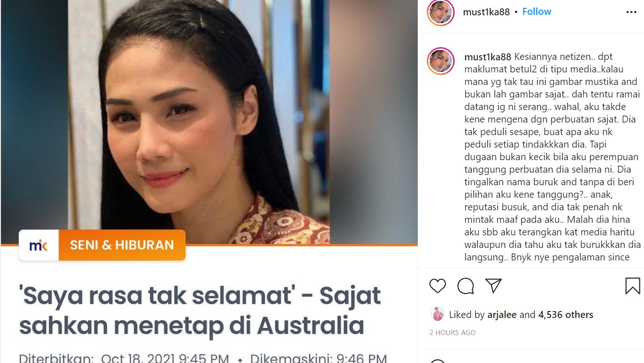Viewport: 644px width, 363px height.
Task: Share post using paper plane icon
Action: [493, 286]
